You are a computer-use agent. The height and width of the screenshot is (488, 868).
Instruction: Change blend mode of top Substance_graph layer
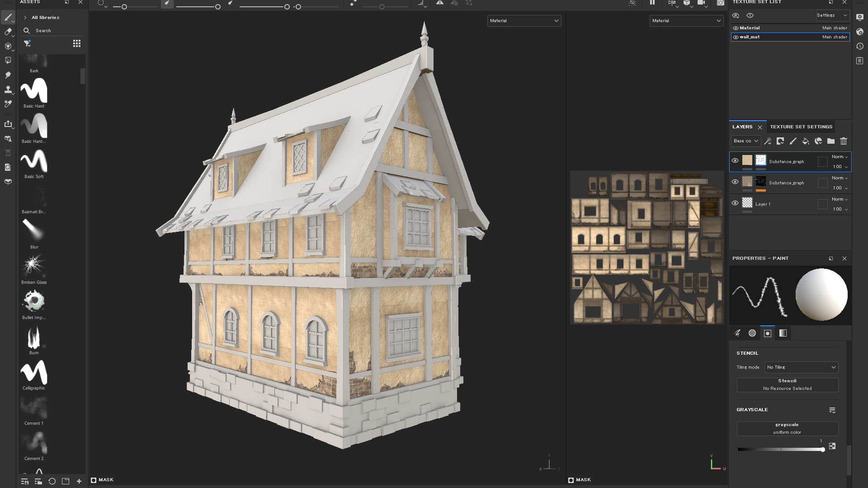840,157
